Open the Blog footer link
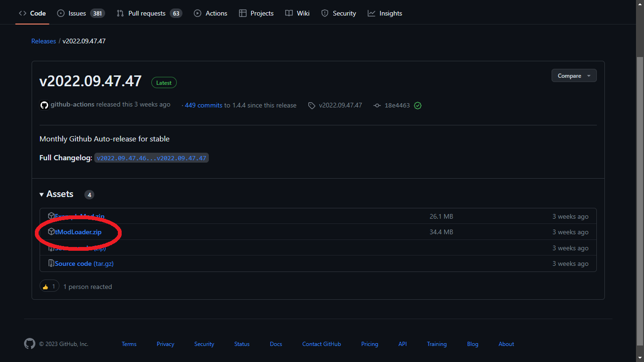The height and width of the screenshot is (362, 644). coord(472,344)
